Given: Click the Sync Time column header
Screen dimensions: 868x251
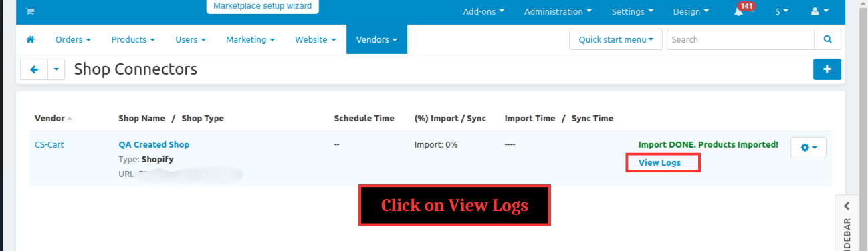Looking at the screenshot, I should (592, 118).
